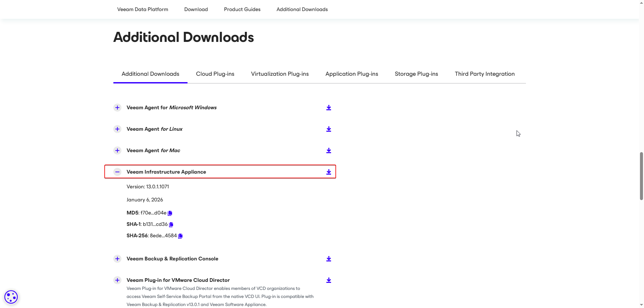Click the page vertical scrollbar thumb
The width and height of the screenshot is (644, 308).
(641, 176)
